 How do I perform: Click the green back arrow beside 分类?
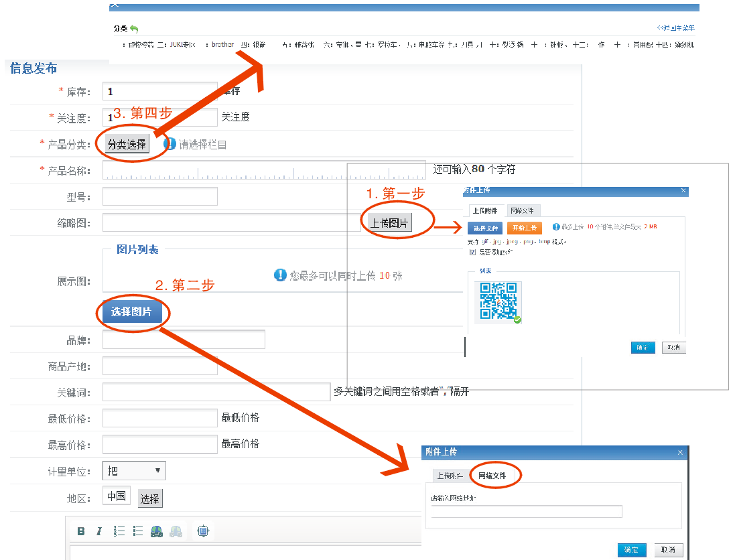[134, 29]
